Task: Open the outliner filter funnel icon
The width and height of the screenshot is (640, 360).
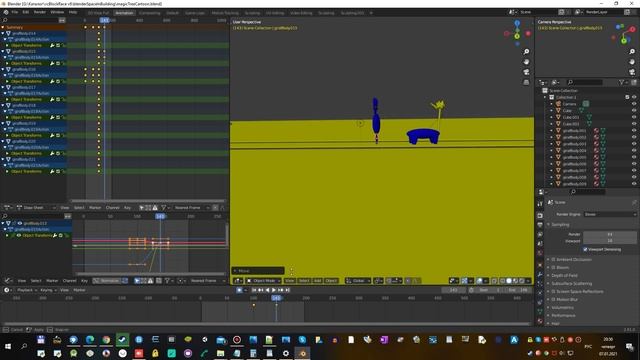Action: (622, 82)
